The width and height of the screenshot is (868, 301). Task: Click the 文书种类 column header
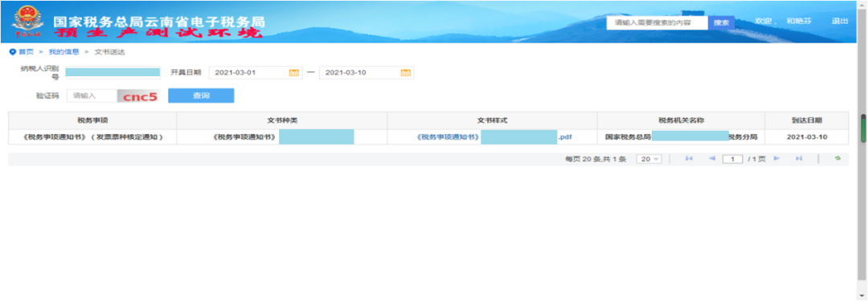282,120
